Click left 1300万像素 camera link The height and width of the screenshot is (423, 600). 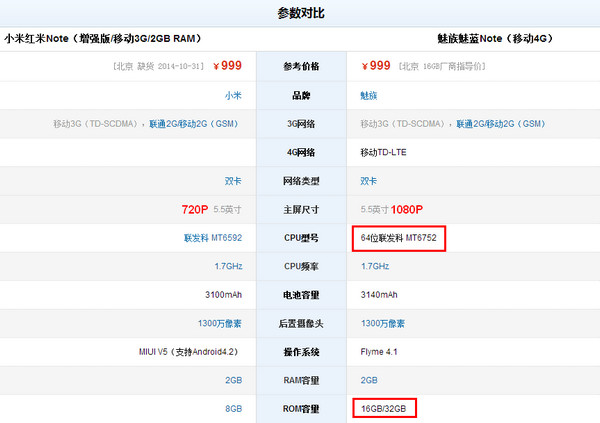pyautogui.click(x=220, y=323)
